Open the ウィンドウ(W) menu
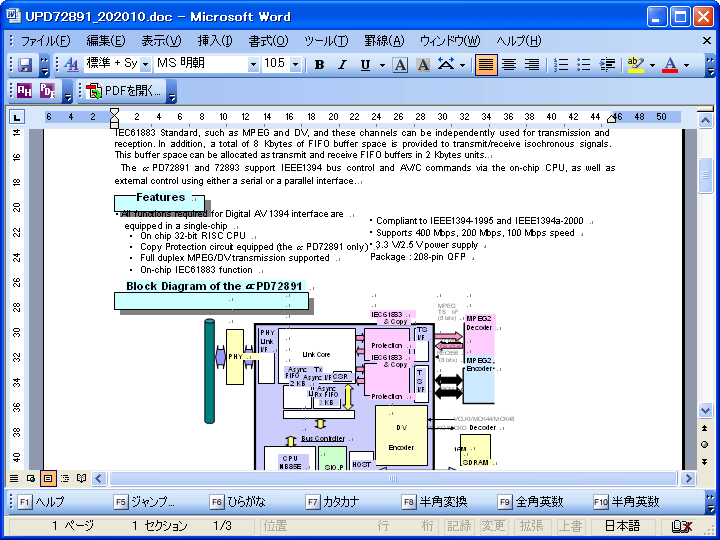 (450, 41)
